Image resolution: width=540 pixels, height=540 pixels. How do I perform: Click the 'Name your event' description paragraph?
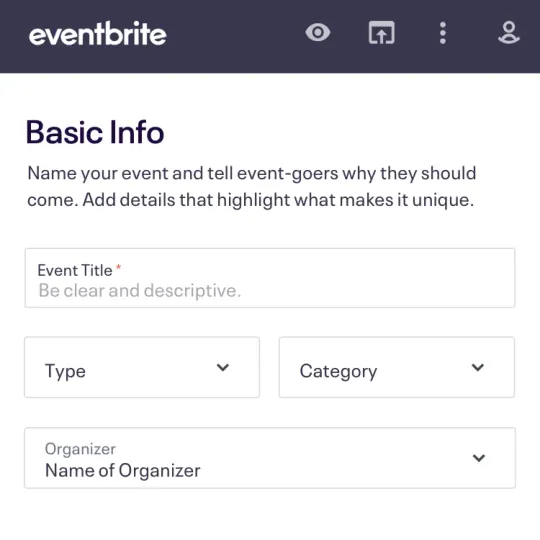[251, 186]
